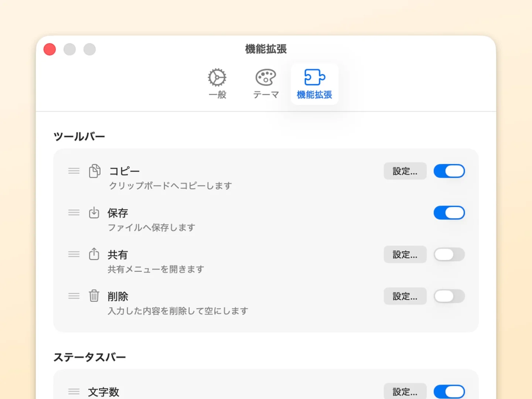Click the drag handle of 保存 row
The width and height of the screenshot is (532, 399).
click(x=74, y=212)
